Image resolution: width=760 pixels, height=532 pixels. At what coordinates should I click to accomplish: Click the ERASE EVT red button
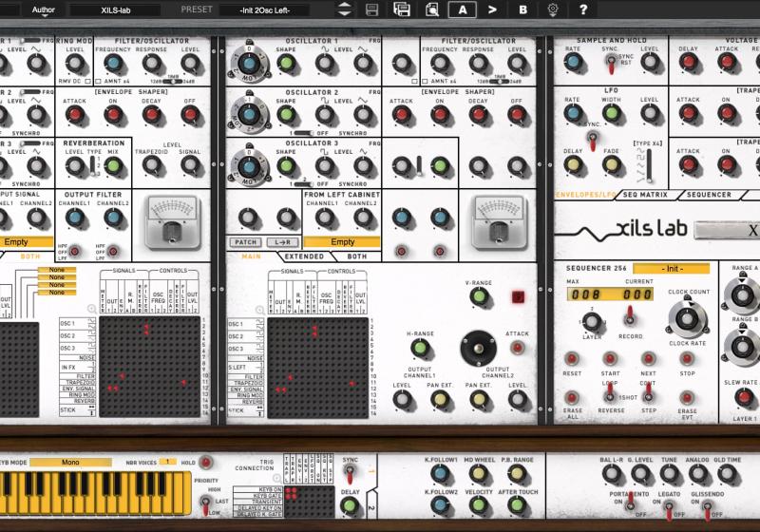687,398
